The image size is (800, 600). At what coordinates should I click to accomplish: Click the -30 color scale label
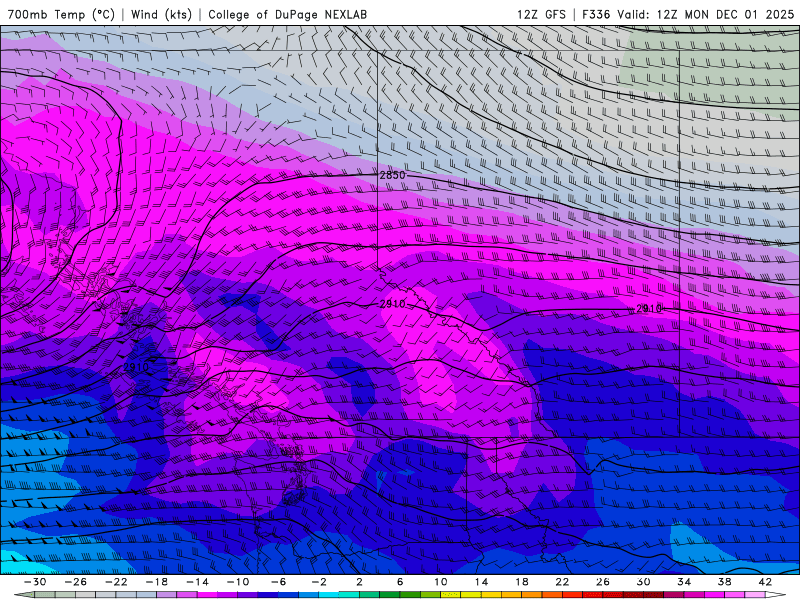click(35, 582)
